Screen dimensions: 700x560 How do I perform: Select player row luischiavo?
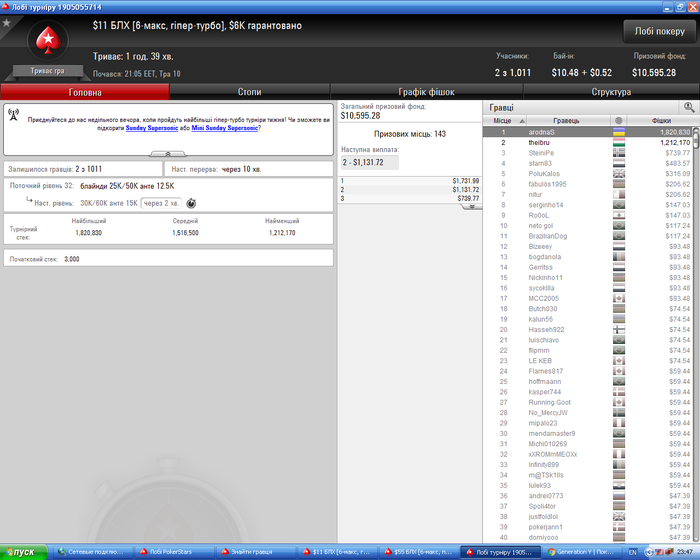click(588, 340)
